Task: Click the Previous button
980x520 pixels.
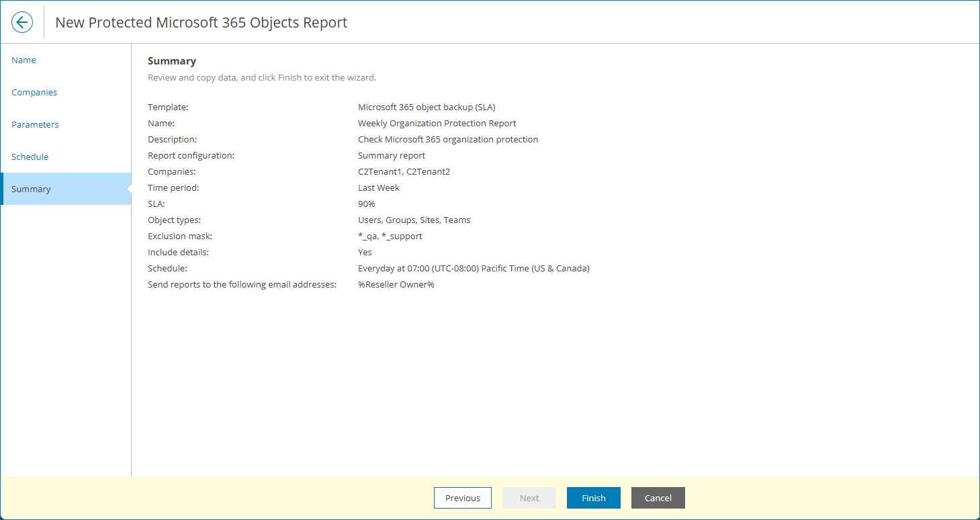Action: [x=462, y=498]
